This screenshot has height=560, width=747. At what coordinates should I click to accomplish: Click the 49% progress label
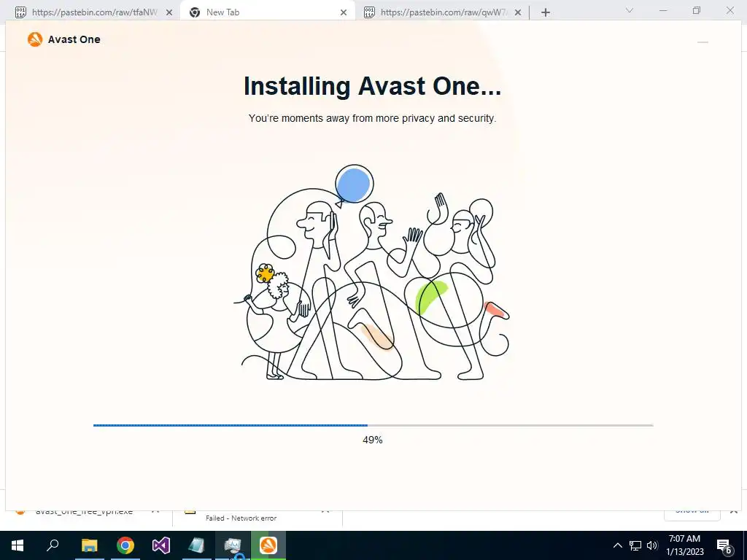[373, 440]
